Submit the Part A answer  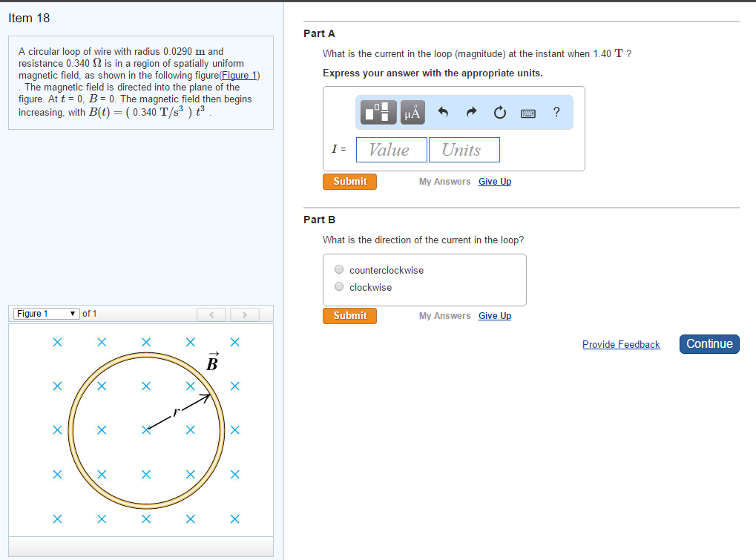pos(349,181)
